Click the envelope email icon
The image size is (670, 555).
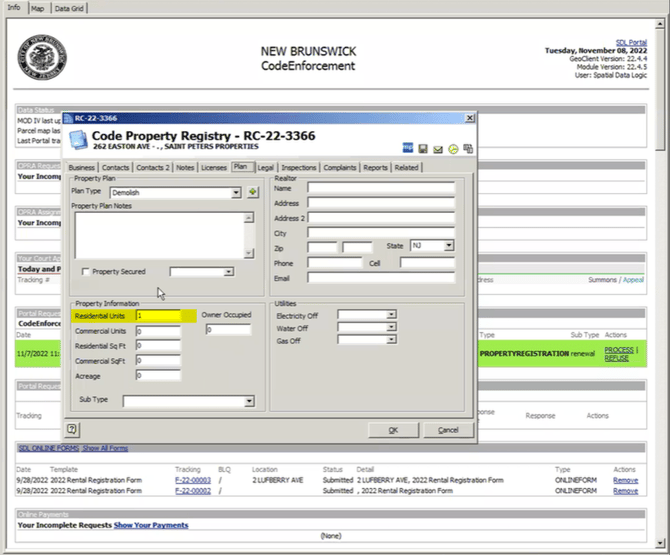point(438,149)
